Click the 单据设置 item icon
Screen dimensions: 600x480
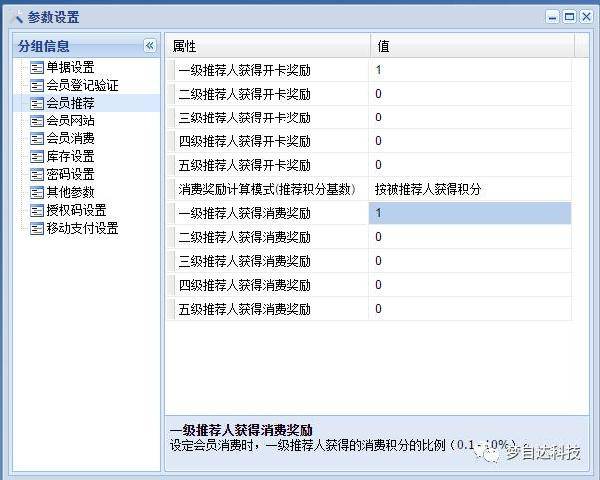(37, 68)
